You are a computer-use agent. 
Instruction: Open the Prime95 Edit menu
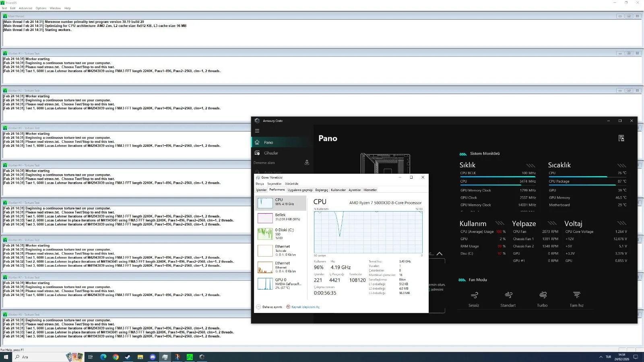coord(13,8)
